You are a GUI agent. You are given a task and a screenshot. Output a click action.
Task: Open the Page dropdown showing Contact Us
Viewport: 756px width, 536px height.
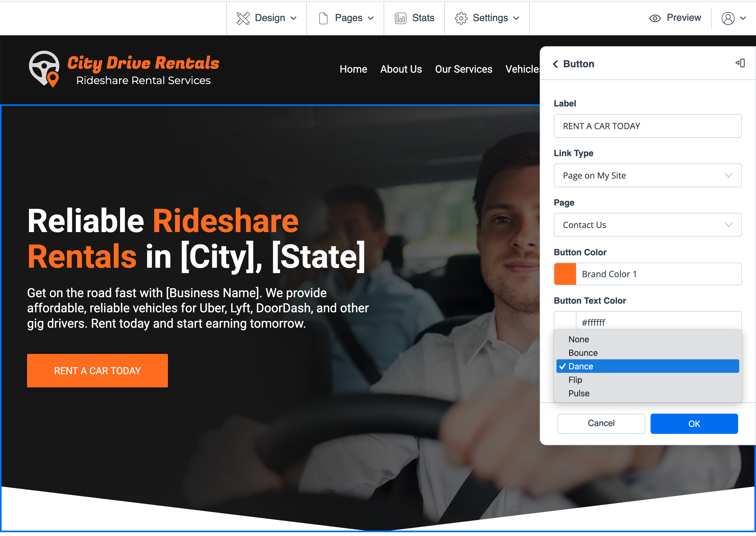coord(647,225)
